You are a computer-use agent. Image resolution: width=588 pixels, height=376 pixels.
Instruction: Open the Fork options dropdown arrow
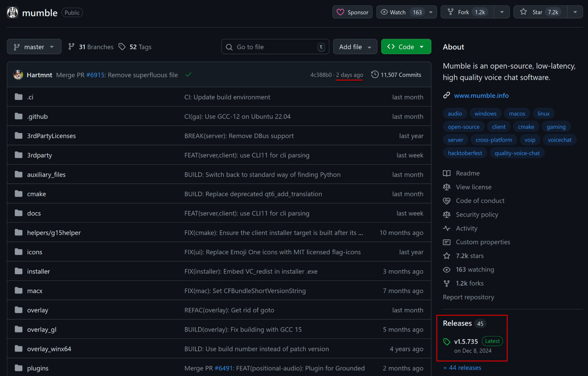click(502, 12)
